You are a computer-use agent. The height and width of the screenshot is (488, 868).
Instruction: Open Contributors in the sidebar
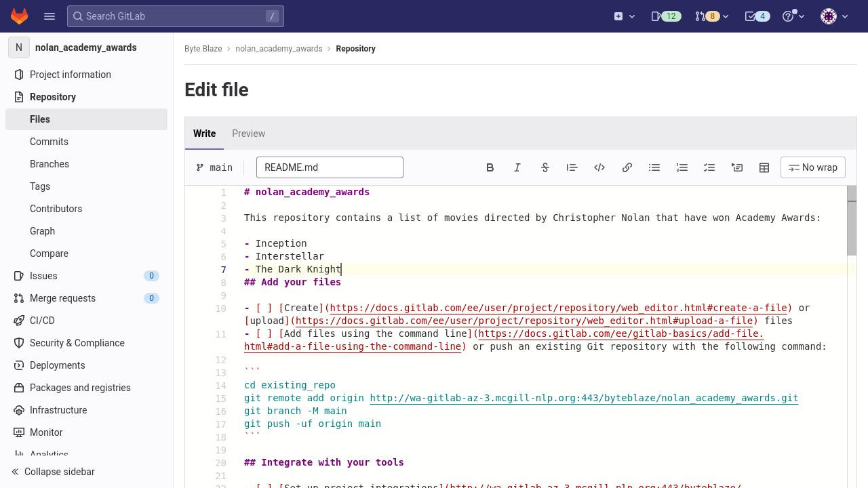click(x=86, y=209)
